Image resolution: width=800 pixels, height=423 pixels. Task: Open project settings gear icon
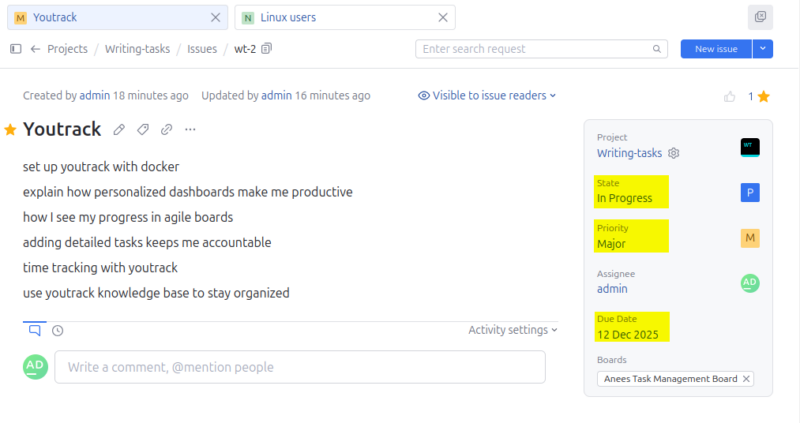point(673,153)
